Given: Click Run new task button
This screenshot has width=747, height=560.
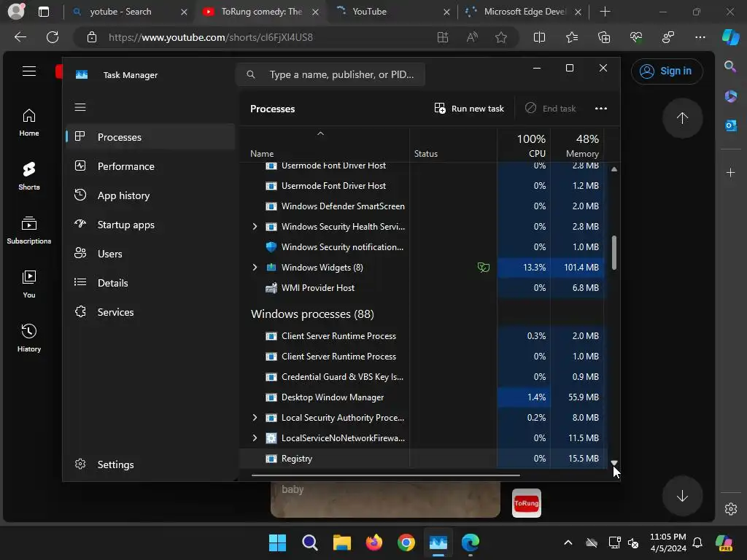Looking at the screenshot, I should pyautogui.click(x=469, y=109).
